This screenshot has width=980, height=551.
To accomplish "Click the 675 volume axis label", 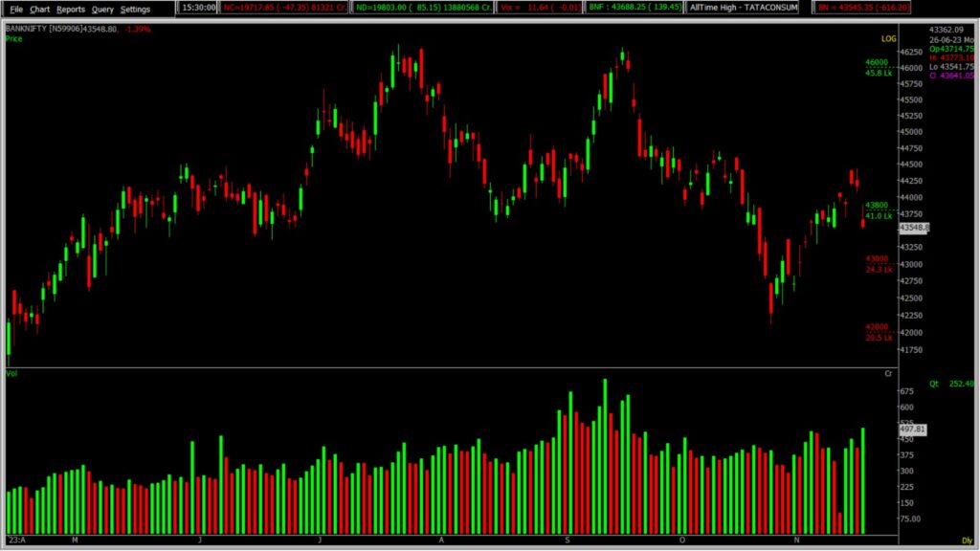I will tap(906, 391).
